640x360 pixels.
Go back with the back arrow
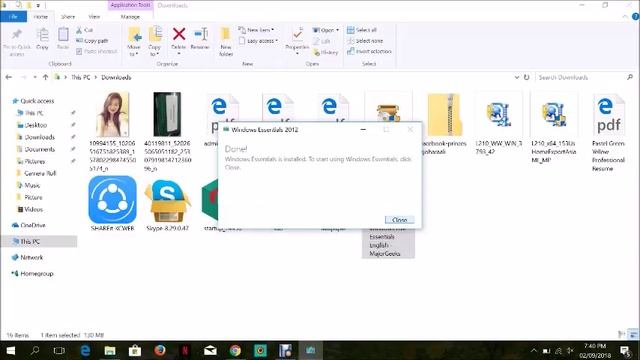9,77
